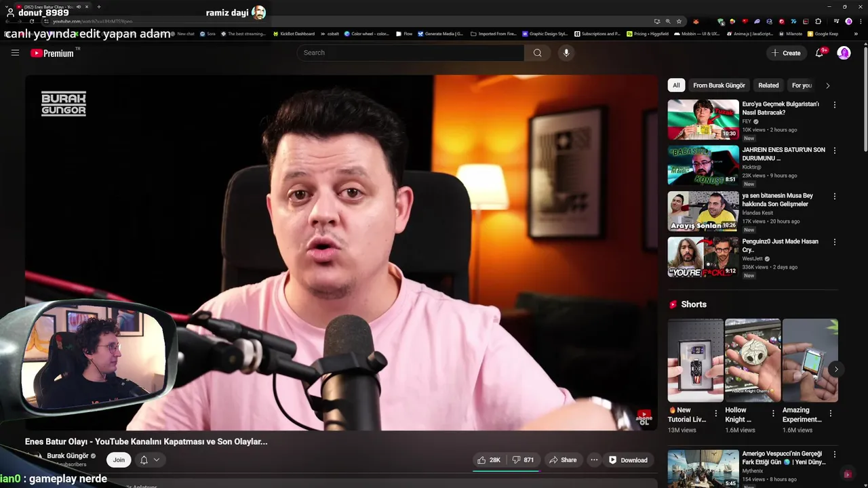Image resolution: width=868 pixels, height=488 pixels.
Task: Open the Color wheel bookmark
Action: point(366,34)
